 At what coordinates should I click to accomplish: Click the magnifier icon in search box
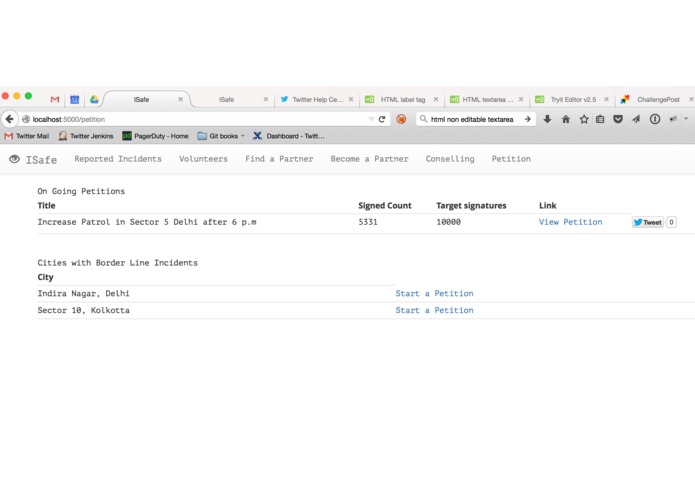pos(423,119)
